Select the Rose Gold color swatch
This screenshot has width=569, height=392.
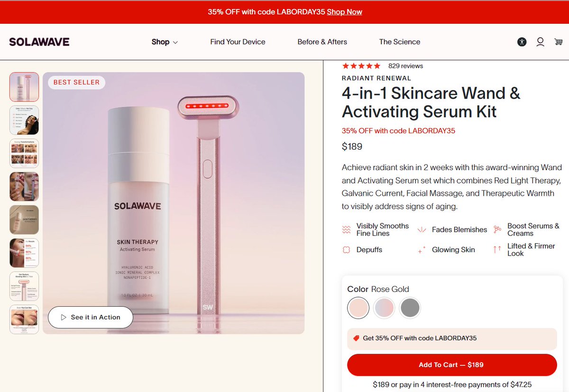(358, 308)
